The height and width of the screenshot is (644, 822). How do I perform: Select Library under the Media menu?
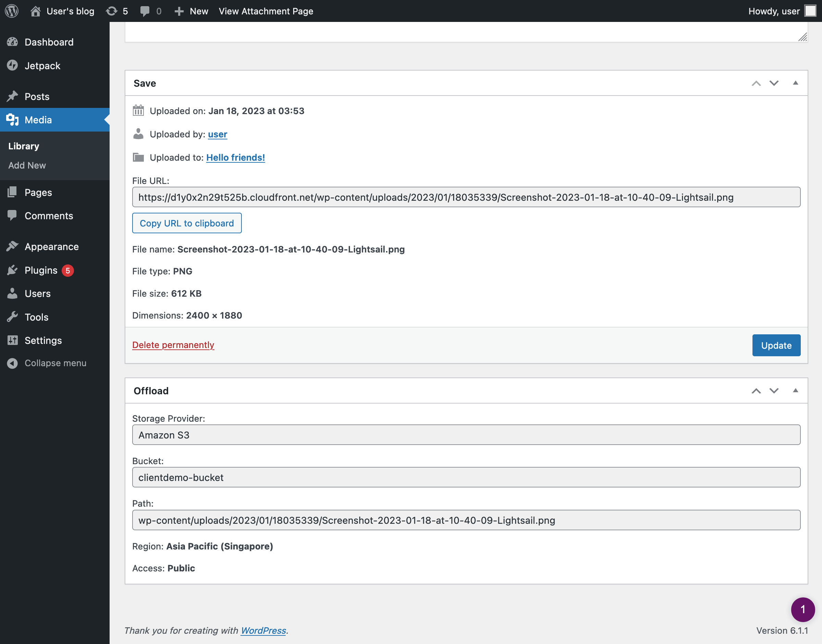[x=23, y=146]
